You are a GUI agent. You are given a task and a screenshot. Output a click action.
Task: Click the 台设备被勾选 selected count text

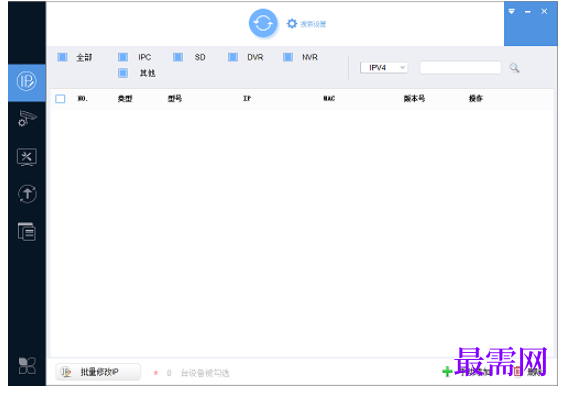(x=205, y=373)
